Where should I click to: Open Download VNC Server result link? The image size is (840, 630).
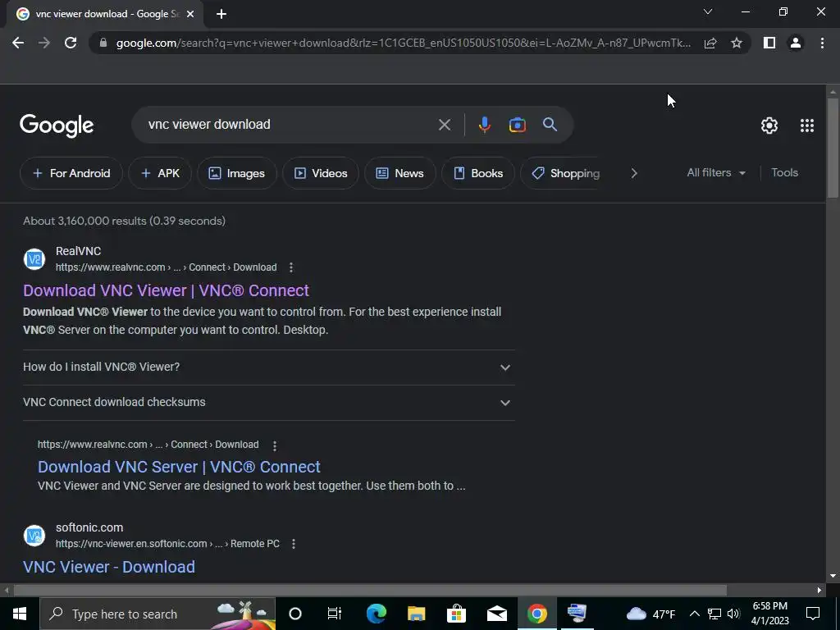(x=179, y=467)
